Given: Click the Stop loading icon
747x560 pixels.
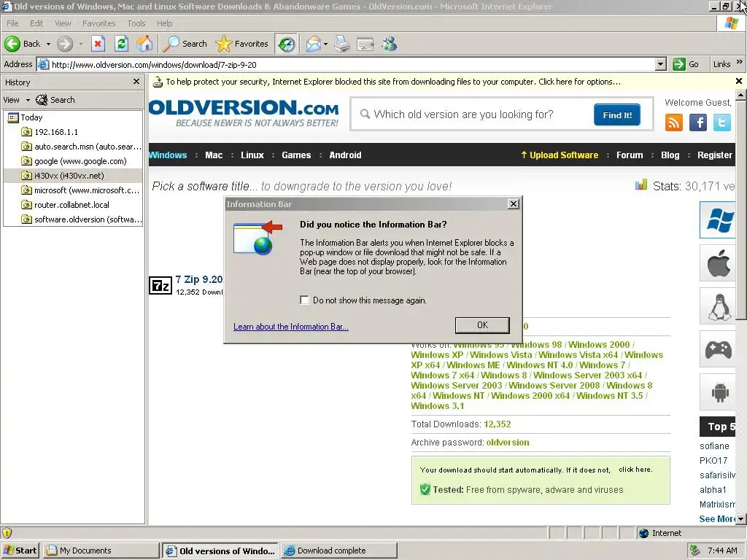Looking at the screenshot, I should point(98,44).
